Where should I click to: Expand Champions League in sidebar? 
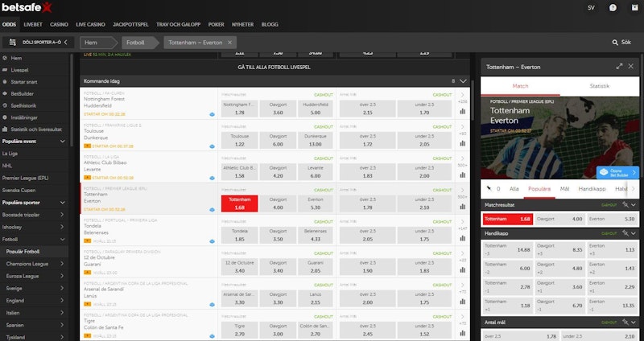coord(63,263)
